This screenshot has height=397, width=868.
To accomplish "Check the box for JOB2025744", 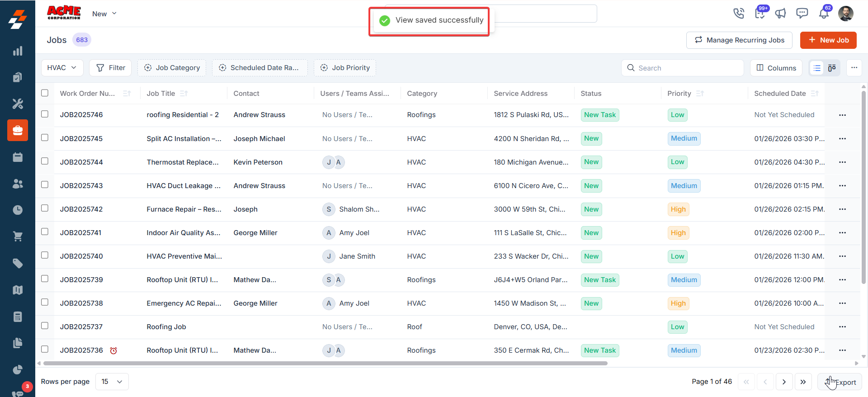I will point(45,161).
